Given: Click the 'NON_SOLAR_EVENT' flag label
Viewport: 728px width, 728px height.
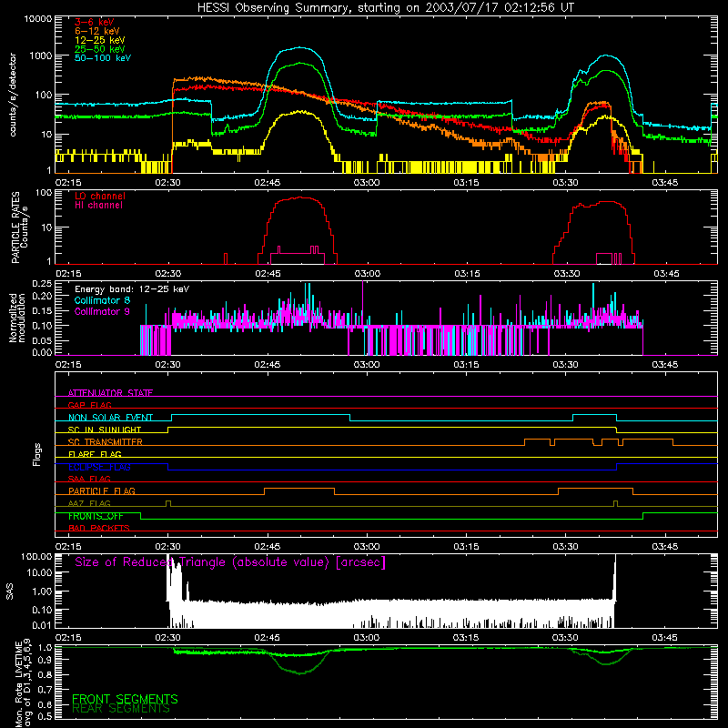Looking at the screenshot, I should coord(110,418).
